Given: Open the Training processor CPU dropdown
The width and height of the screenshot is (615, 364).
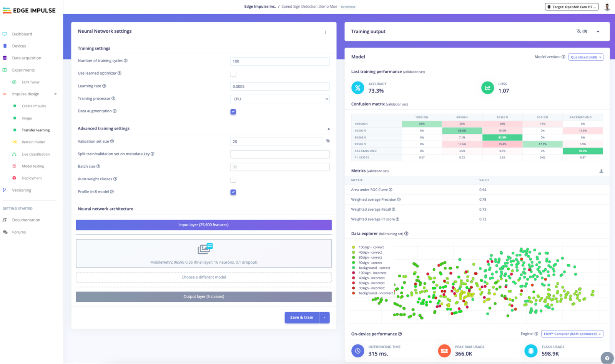Looking at the screenshot, I should tap(280, 99).
